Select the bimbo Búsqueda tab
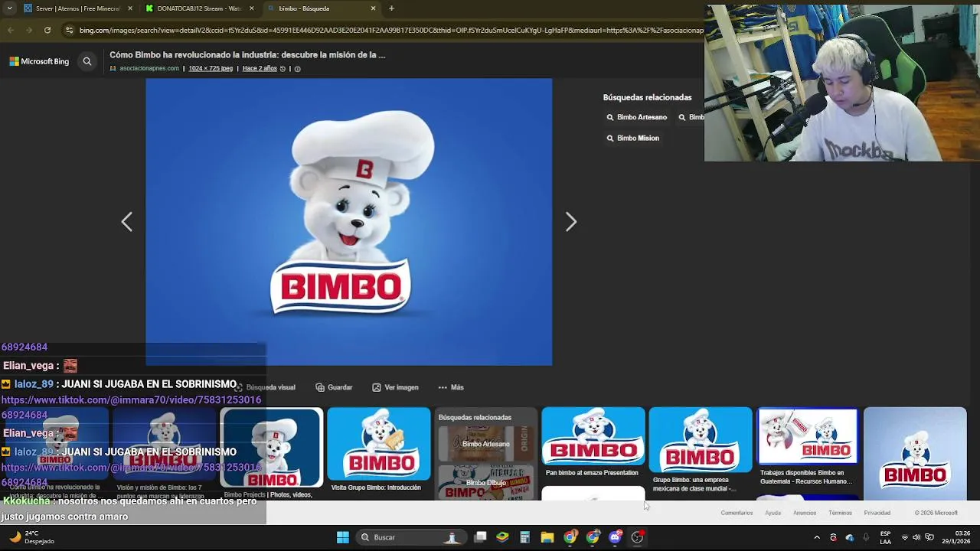Image resolution: width=980 pixels, height=551 pixels. 322,8
